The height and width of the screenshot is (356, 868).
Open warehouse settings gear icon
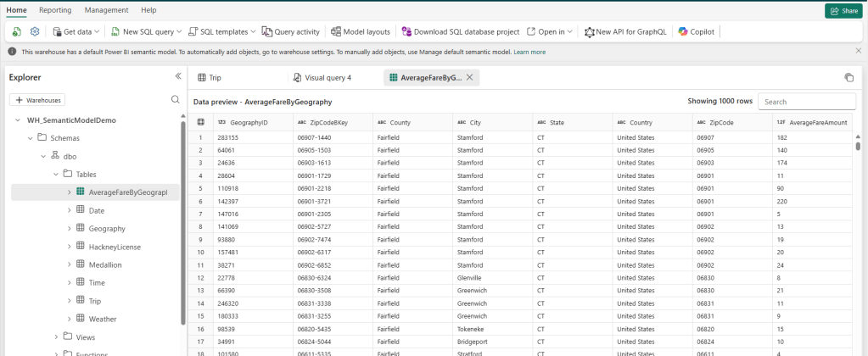(35, 31)
